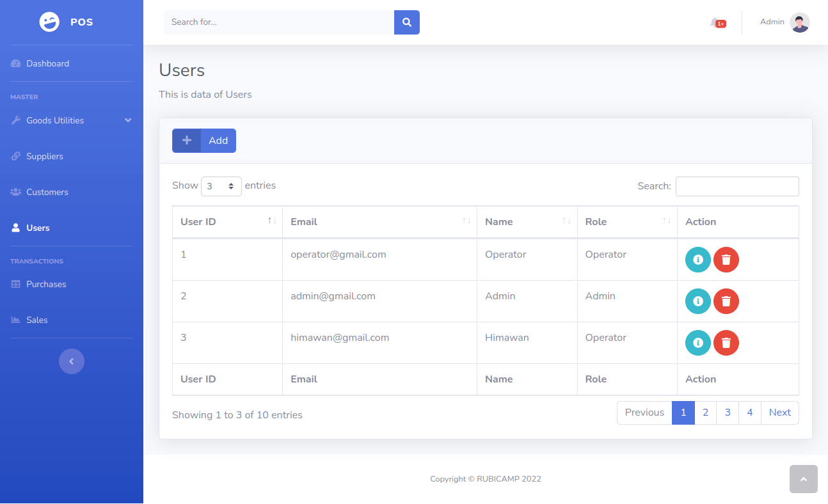Click the POS brand title text

point(82,22)
